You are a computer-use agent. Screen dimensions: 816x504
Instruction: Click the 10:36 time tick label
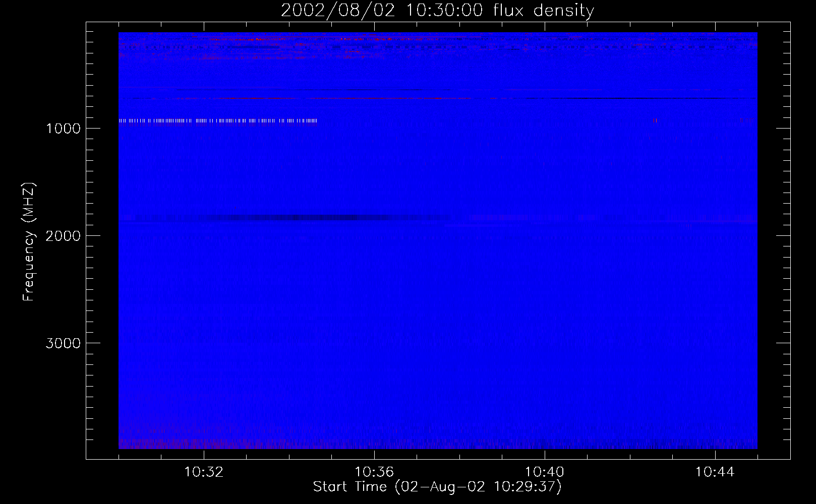pyautogui.click(x=374, y=472)
